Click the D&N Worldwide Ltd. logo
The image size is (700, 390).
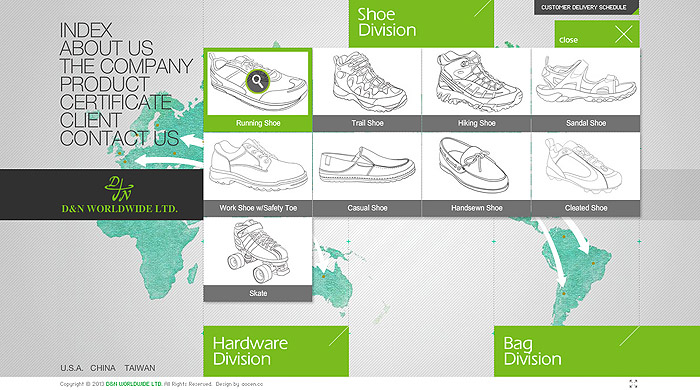tap(119, 194)
